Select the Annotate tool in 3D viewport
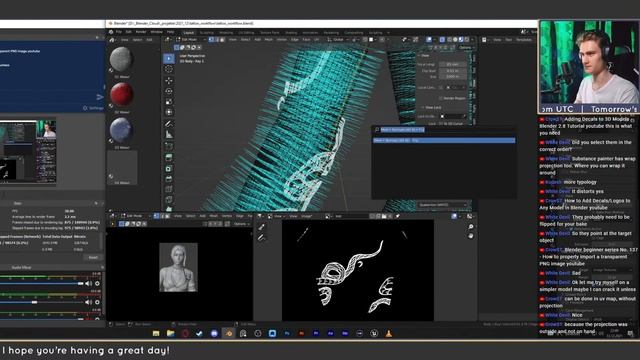 click(169, 123)
